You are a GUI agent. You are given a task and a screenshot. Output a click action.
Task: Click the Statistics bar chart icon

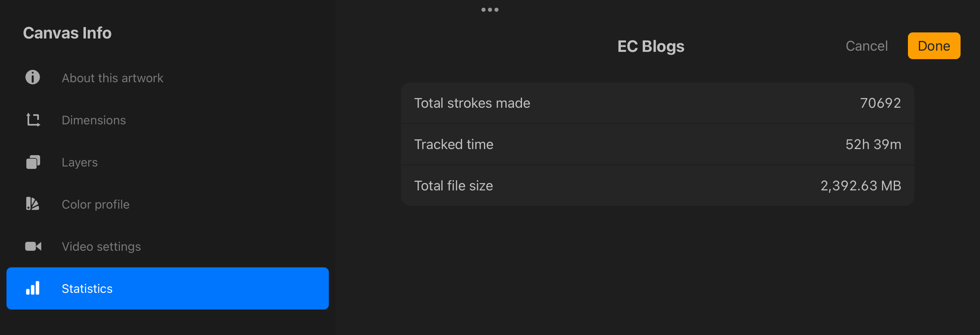point(33,288)
